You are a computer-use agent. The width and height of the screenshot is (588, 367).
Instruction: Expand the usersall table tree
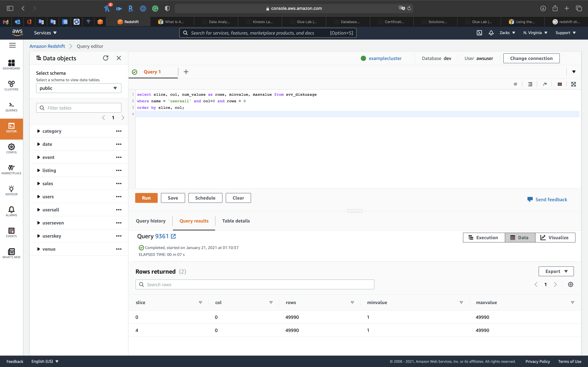(x=39, y=210)
